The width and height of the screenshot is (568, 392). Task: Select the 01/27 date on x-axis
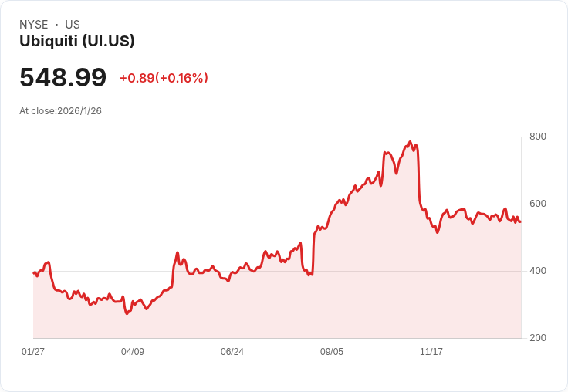tap(33, 352)
